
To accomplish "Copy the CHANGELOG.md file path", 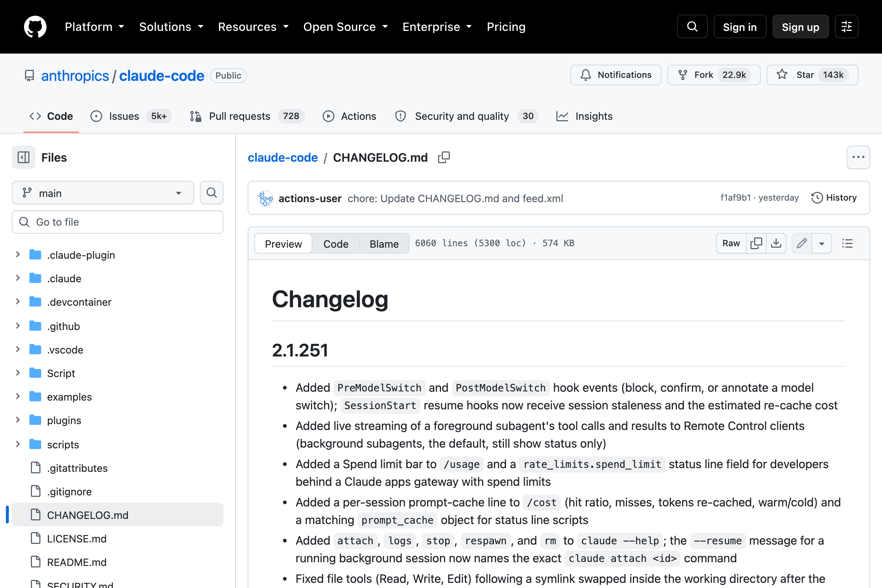I will click(444, 158).
